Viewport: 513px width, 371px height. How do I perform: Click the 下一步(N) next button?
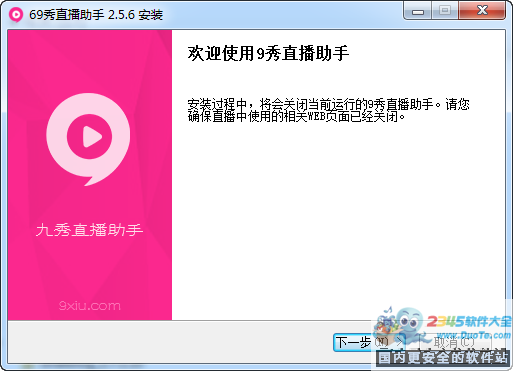click(x=370, y=342)
